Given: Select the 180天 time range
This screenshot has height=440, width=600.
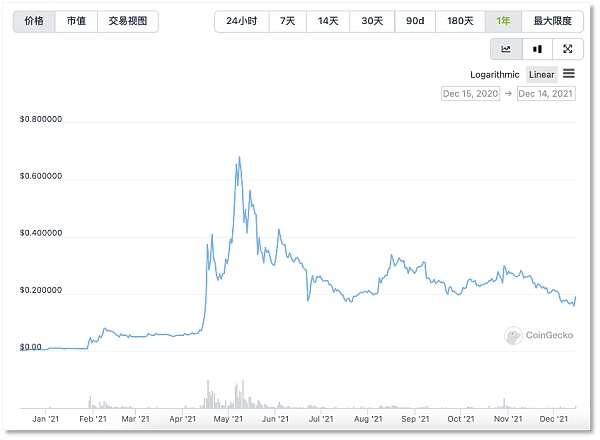Looking at the screenshot, I should click(x=460, y=21).
